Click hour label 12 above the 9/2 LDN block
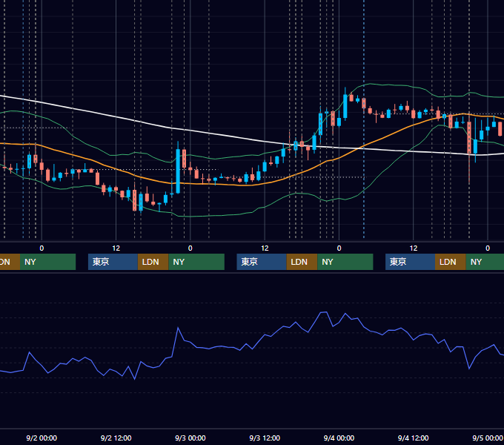This screenshot has width=504, height=445. click(x=116, y=248)
